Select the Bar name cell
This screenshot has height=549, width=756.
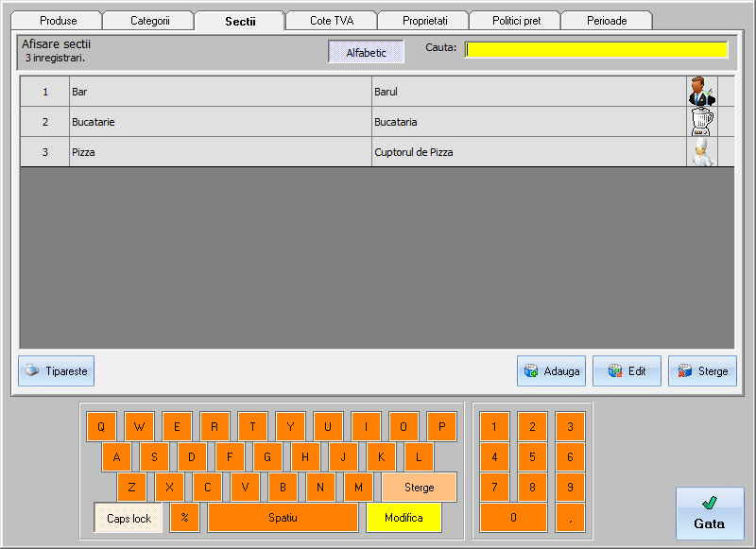tap(220, 92)
